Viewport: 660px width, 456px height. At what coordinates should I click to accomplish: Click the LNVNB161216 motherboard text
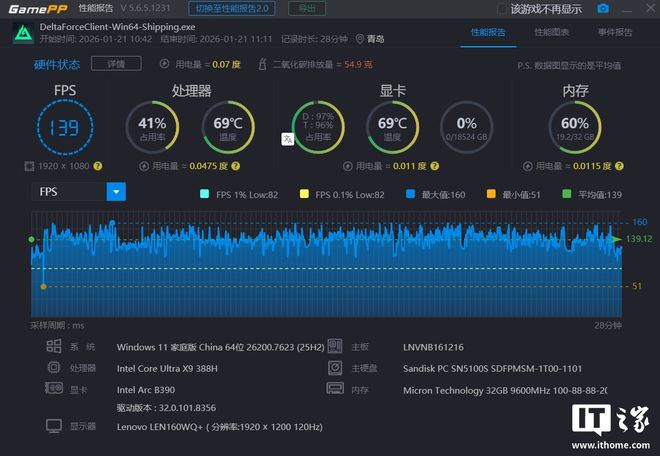(433, 347)
